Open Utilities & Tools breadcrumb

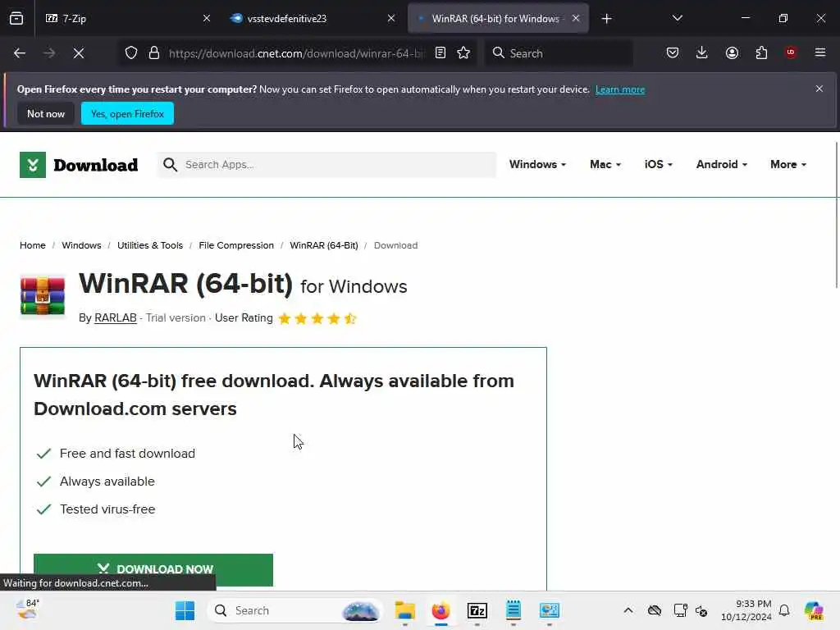point(150,245)
